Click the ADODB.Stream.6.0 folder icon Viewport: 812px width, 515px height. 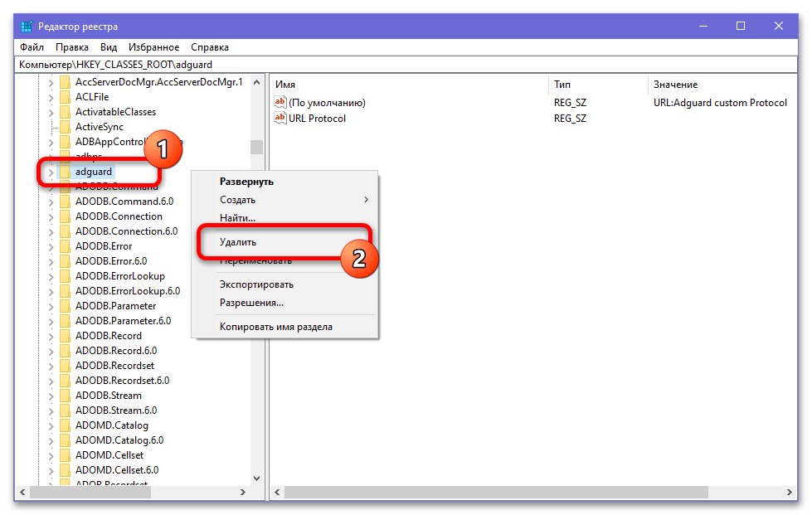[x=65, y=410]
